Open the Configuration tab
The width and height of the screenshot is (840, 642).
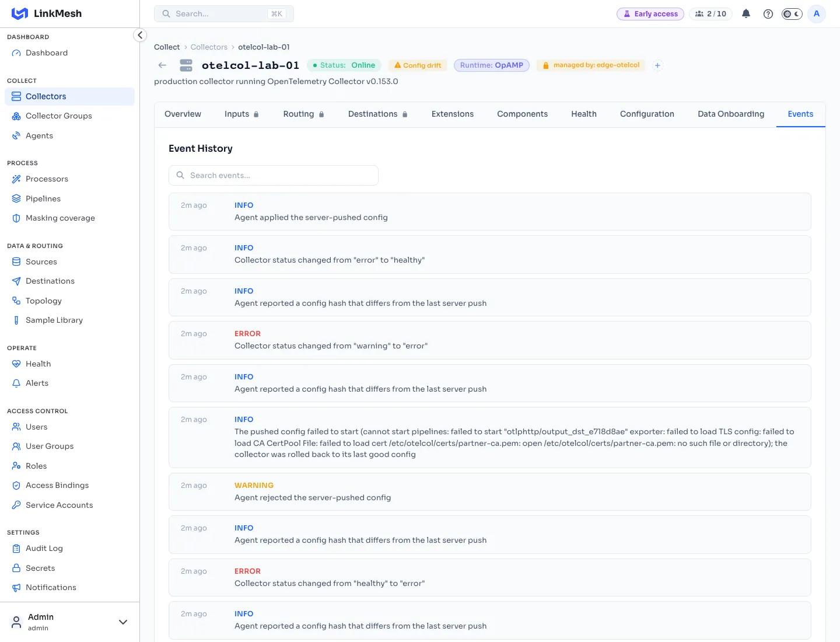(647, 114)
